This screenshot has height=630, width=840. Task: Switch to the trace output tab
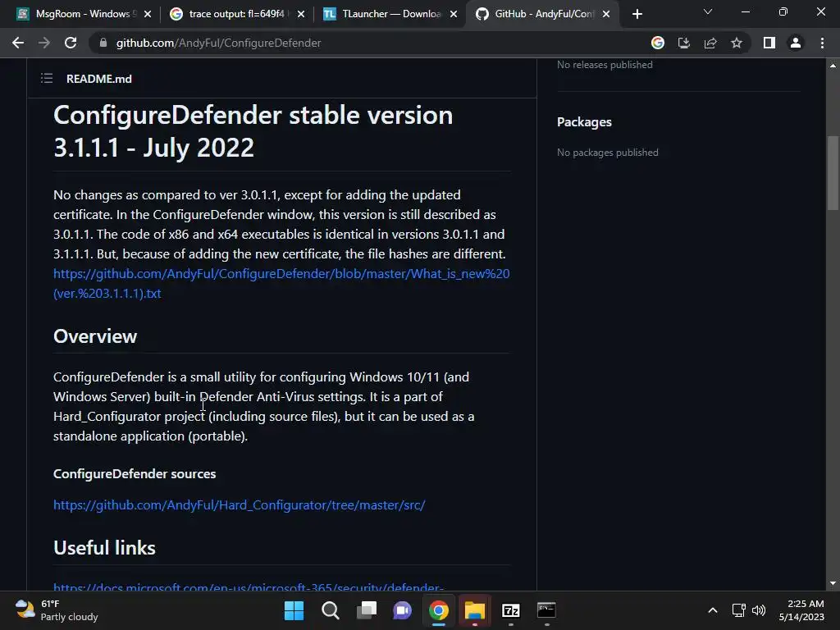coord(236,14)
